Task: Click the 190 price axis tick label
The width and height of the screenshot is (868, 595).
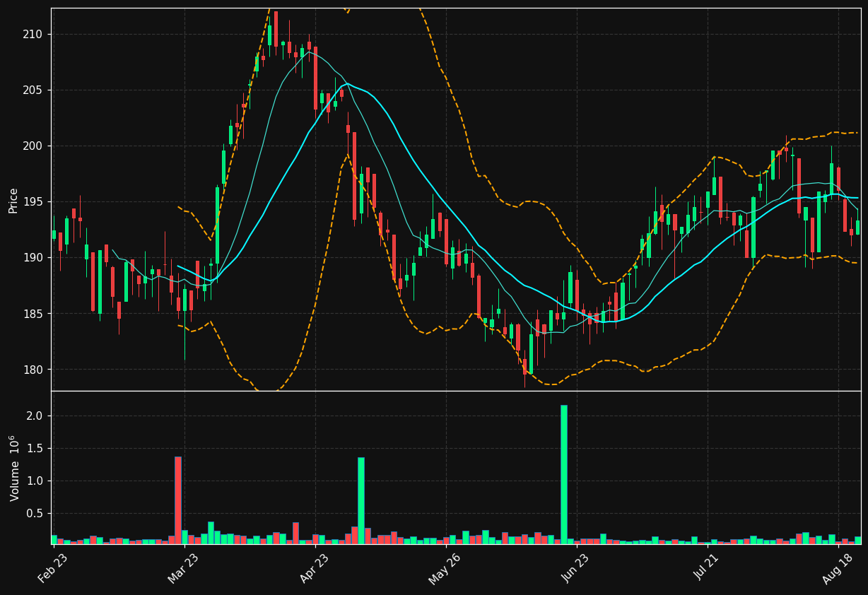Action: coord(33,258)
